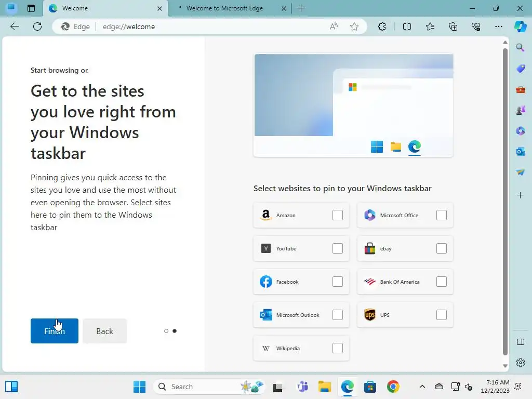The width and height of the screenshot is (532, 399).
Task: Toggle sidebar visibility icon near bottom
Action: (520, 342)
